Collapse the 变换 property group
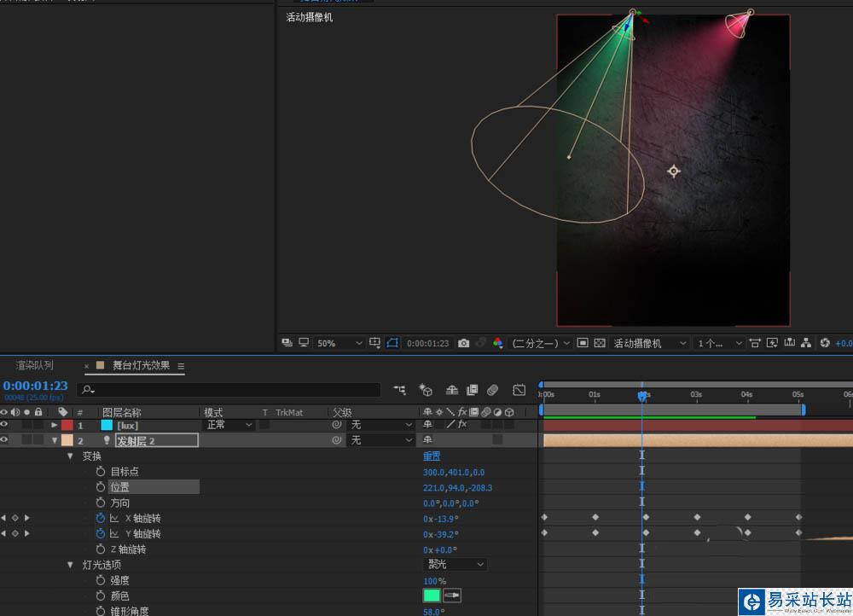 tap(71, 456)
